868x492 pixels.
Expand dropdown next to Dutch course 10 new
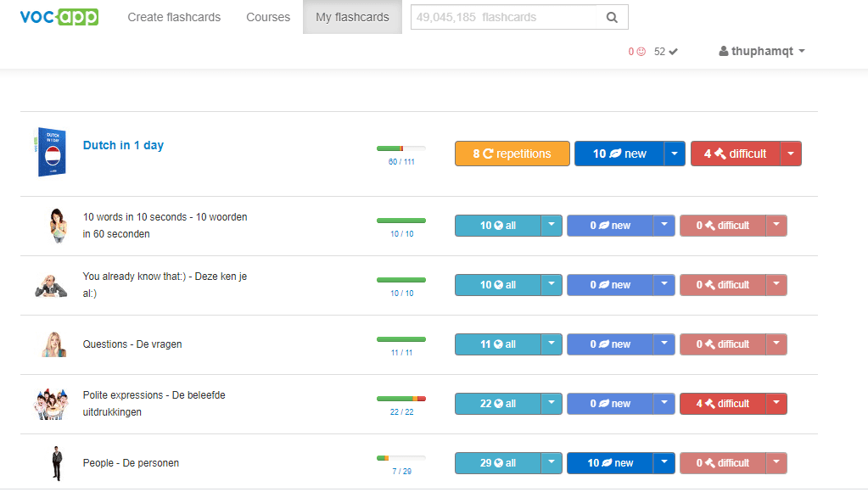[x=674, y=154]
